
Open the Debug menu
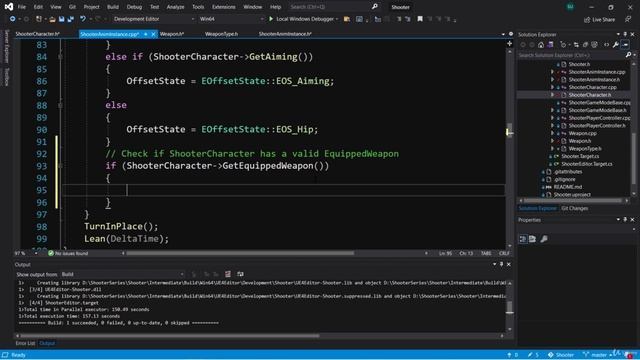[134, 7]
